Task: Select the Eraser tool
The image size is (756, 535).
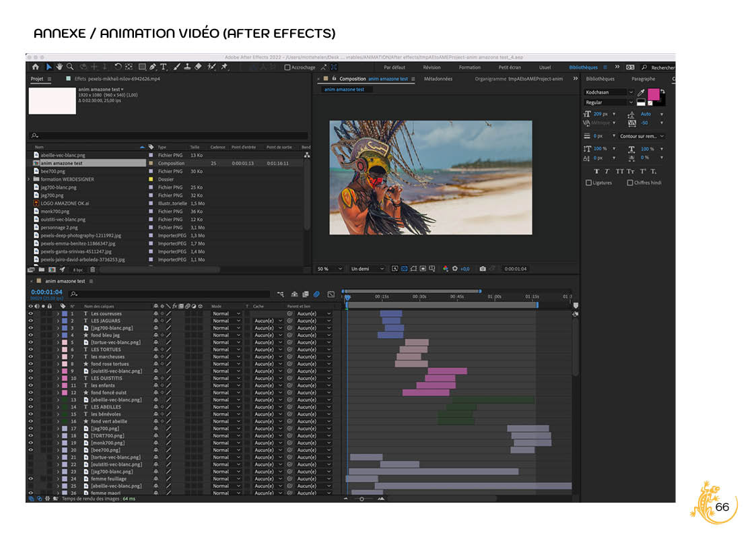Action: pyautogui.click(x=198, y=67)
